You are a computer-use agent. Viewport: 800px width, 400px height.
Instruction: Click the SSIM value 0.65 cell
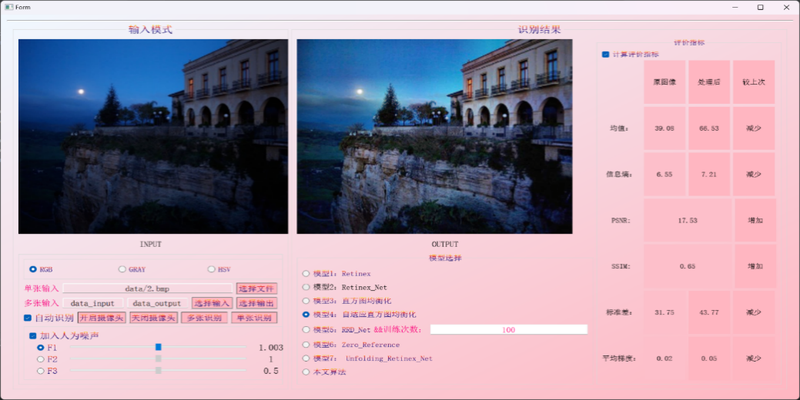click(x=687, y=266)
